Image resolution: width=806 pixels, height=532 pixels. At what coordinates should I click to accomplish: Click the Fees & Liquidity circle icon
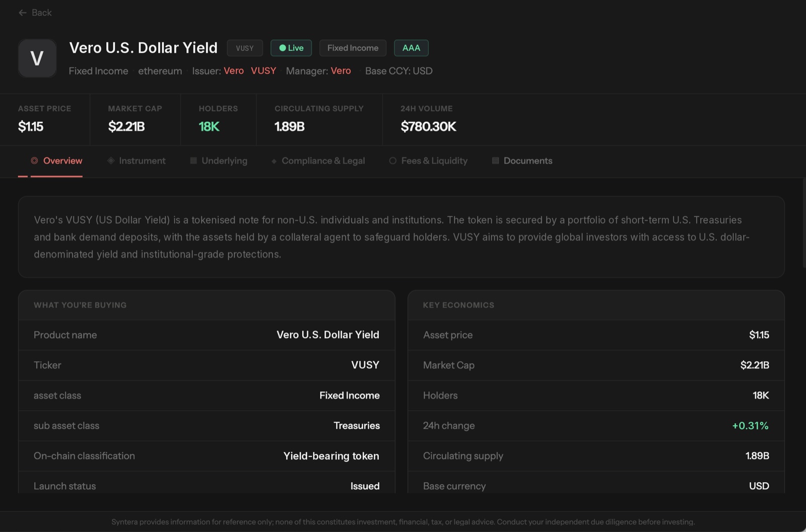[x=393, y=161]
